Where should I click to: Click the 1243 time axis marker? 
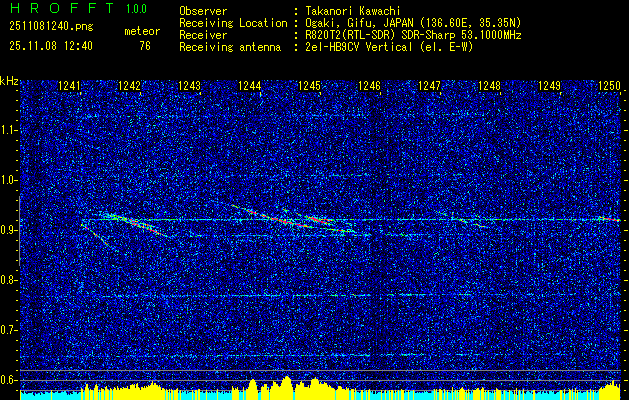point(189,86)
